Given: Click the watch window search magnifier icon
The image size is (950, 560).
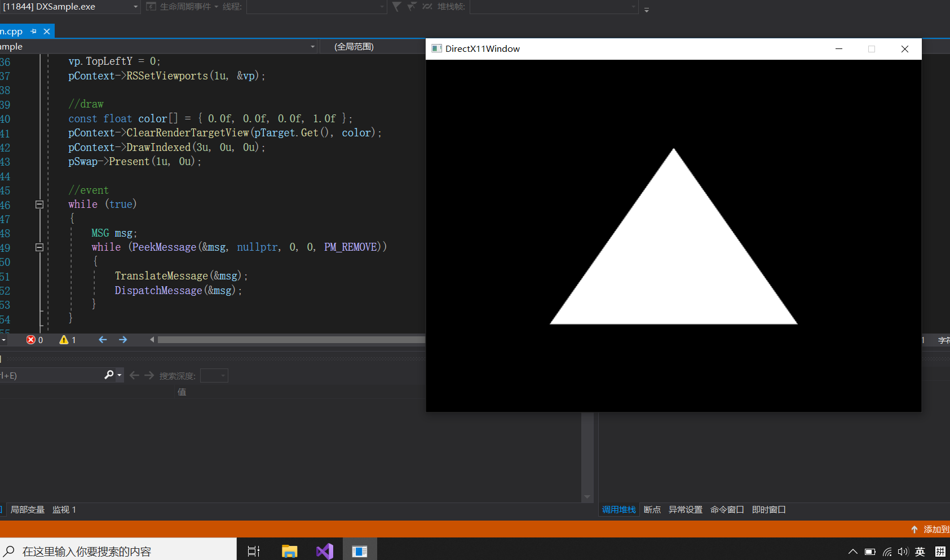Looking at the screenshot, I should coord(109,375).
